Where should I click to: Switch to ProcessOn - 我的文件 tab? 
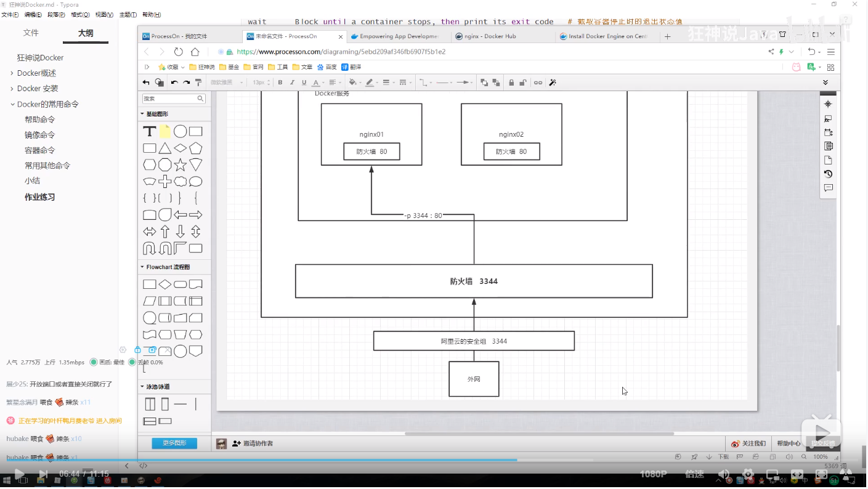[x=190, y=36]
